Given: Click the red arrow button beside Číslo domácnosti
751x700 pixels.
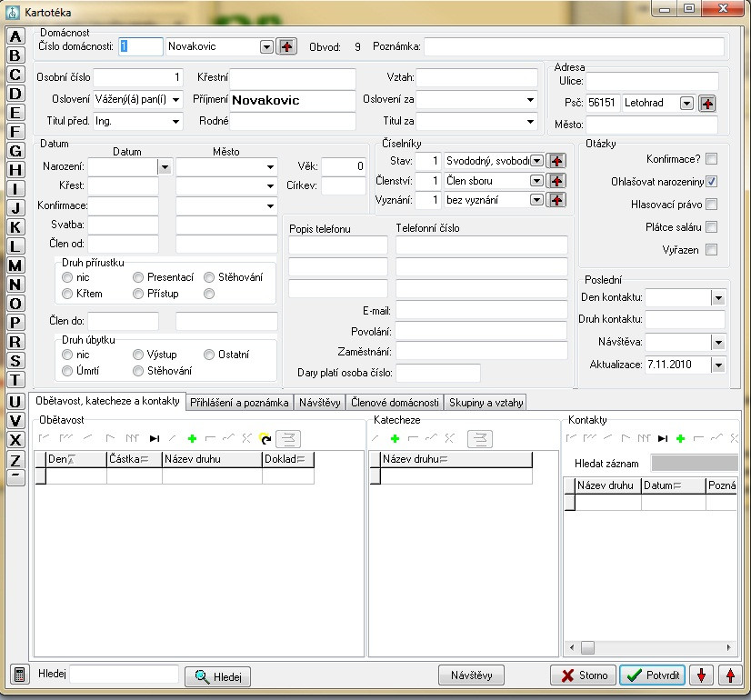Looking at the screenshot, I should pyautogui.click(x=287, y=46).
